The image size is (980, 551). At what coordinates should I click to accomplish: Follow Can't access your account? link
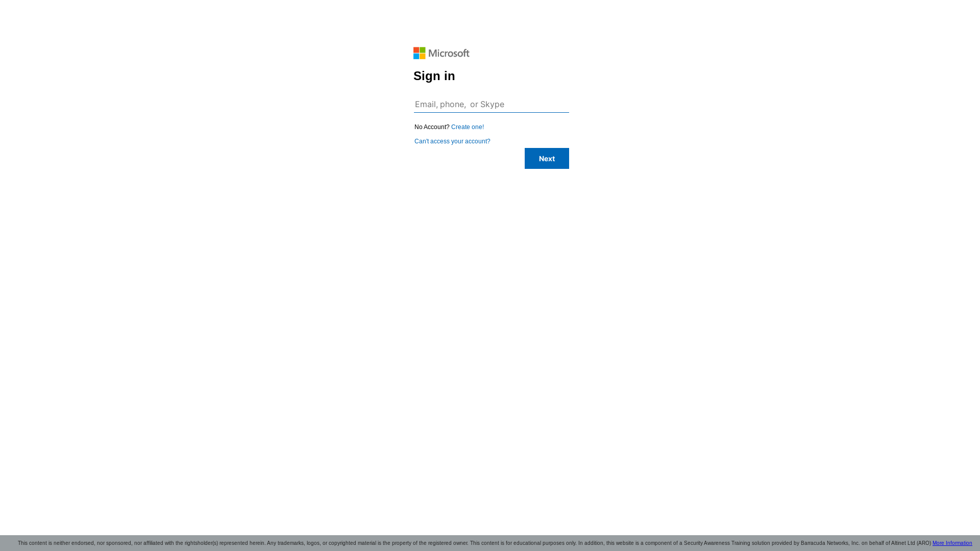click(x=452, y=141)
